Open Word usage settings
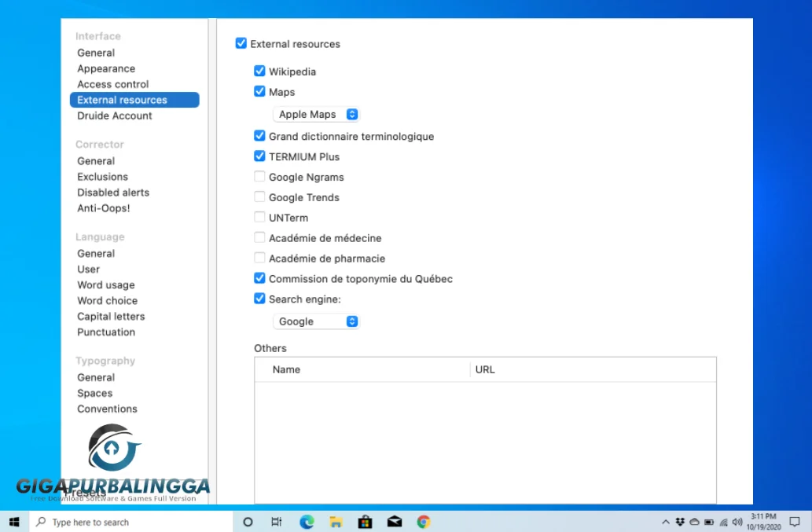The width and height of the screenshot is (812, 532). 105,285
